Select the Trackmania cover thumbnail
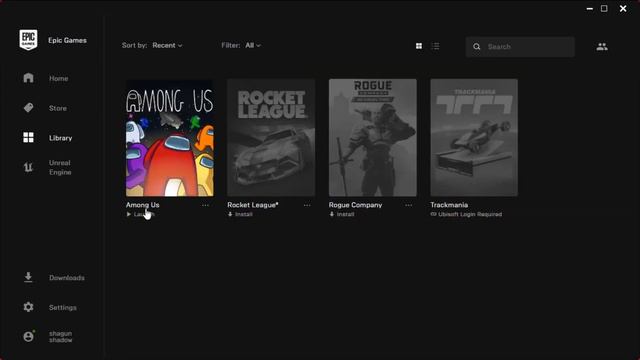Image resolution: width=640 pixels, height=360 pixels. [x=474, y=138]
